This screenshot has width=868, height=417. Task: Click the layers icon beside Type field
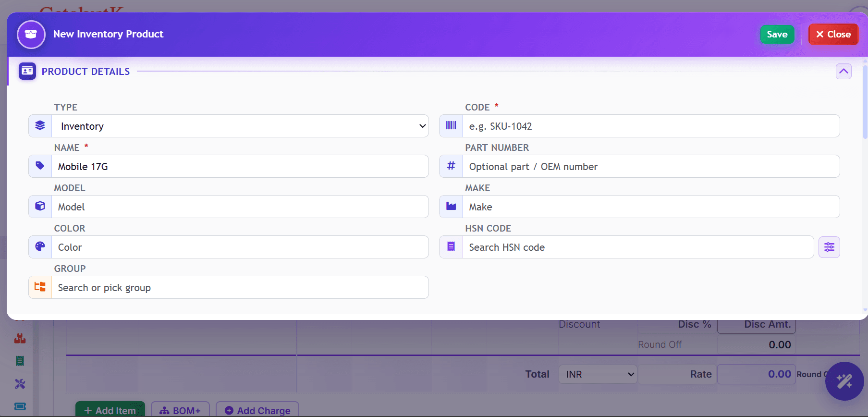(x=40, y=126)
